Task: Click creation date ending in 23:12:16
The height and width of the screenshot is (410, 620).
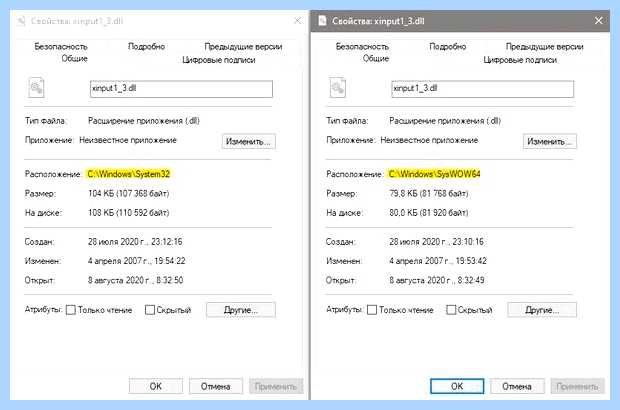Action: click(135, 242)
